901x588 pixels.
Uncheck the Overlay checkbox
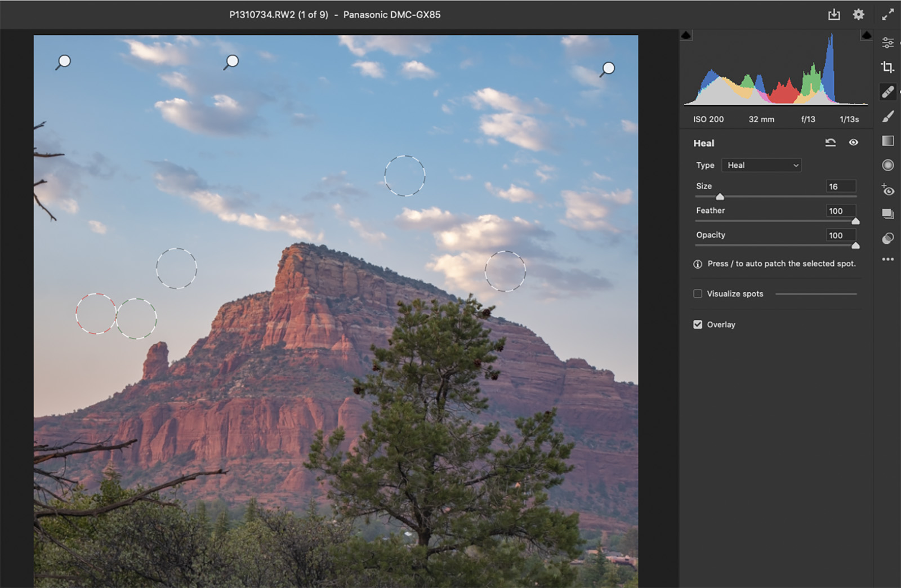(698, 324)
